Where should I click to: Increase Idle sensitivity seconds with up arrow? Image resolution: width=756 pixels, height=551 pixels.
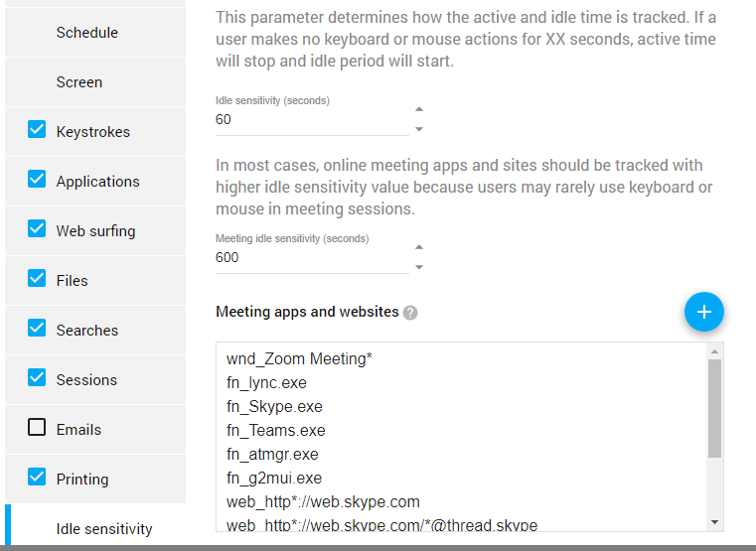[x=419, y=109]
